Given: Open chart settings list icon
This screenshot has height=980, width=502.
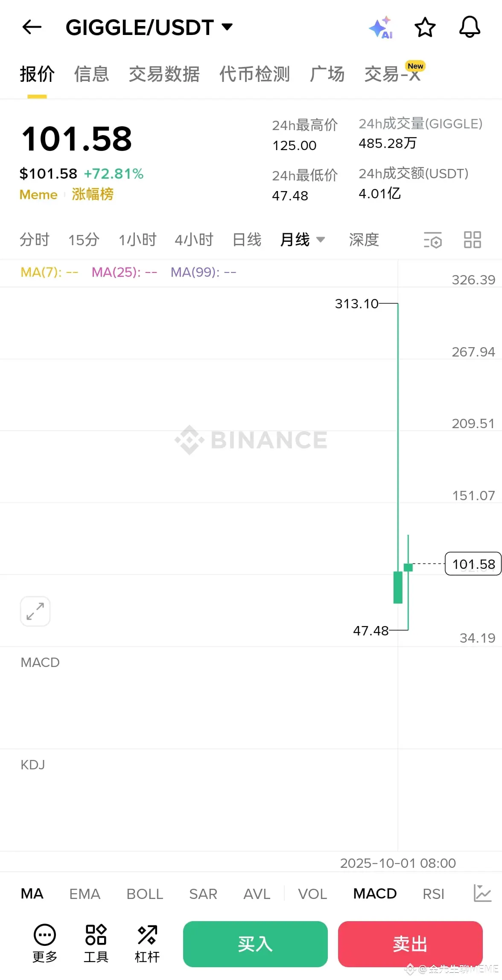Looking at the screenshot, I should (432, 240).
